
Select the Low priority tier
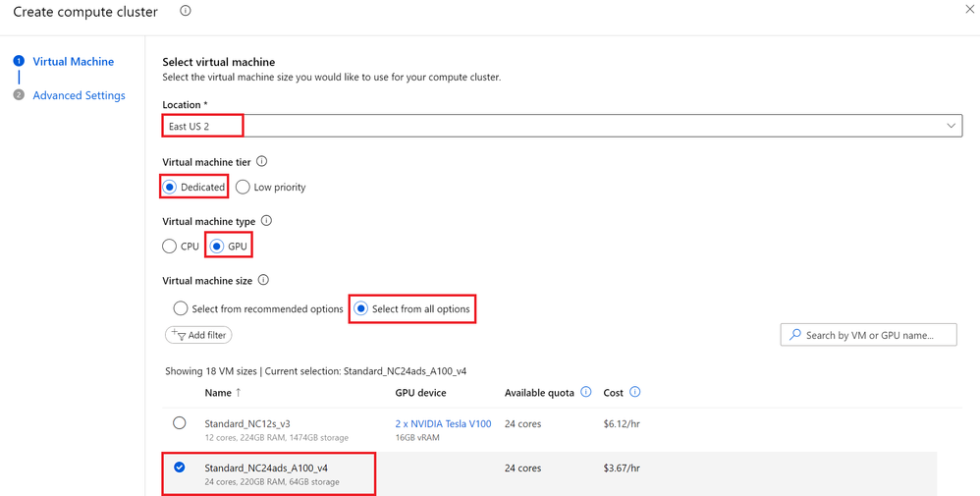point(244,187)
